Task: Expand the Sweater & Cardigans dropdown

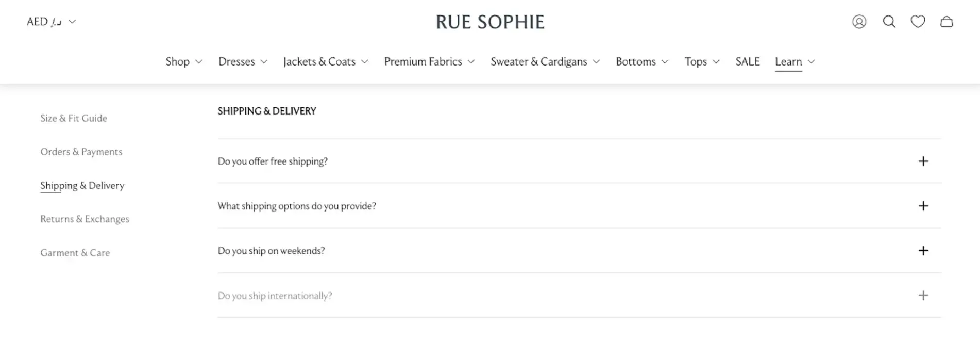Action: click(545, 61)
